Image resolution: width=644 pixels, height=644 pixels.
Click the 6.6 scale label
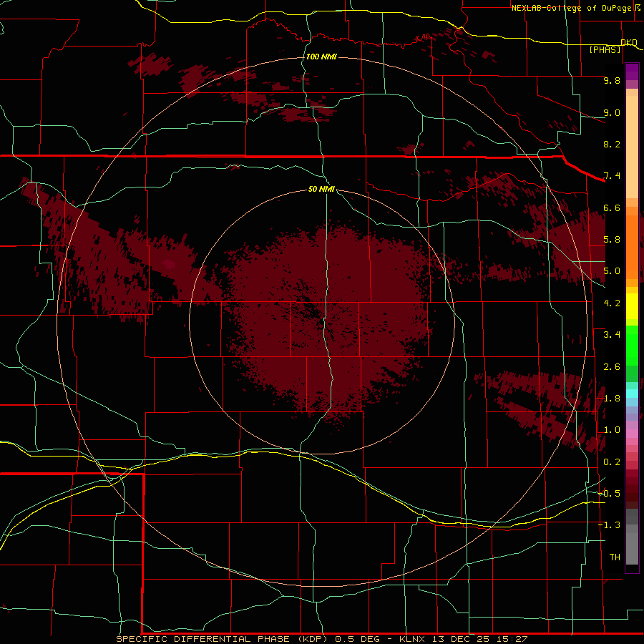[612, 208]
